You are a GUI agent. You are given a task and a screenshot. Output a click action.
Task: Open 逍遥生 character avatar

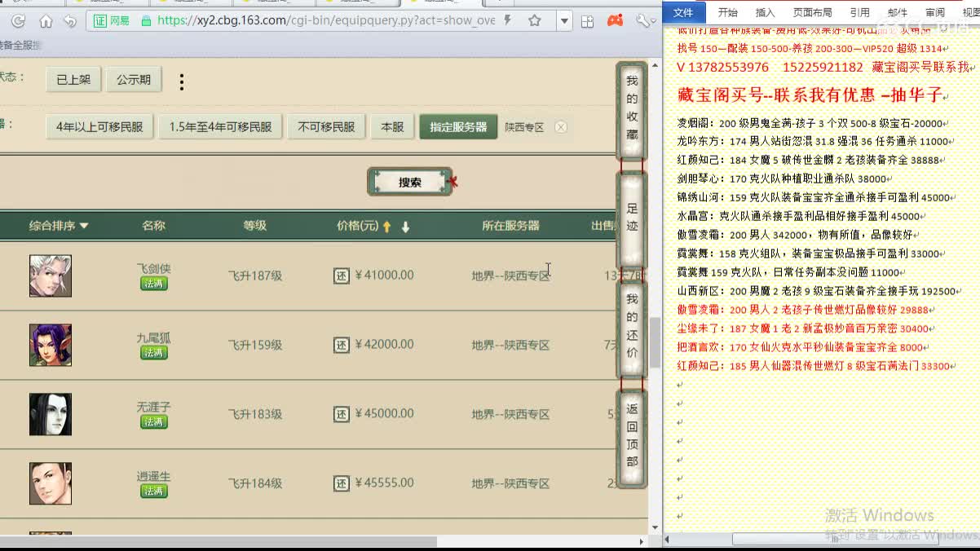click(x=51, y=483)
